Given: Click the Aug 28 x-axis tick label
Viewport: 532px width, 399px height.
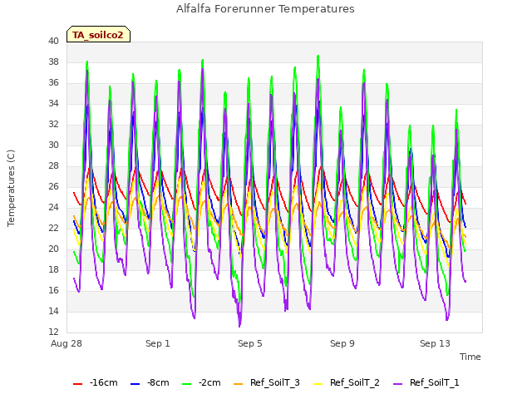Looking at the screenshot, I should 66,343.
